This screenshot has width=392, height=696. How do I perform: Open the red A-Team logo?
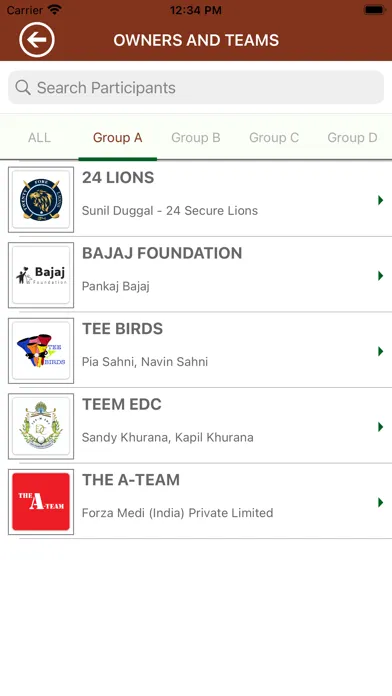point(41,502)
